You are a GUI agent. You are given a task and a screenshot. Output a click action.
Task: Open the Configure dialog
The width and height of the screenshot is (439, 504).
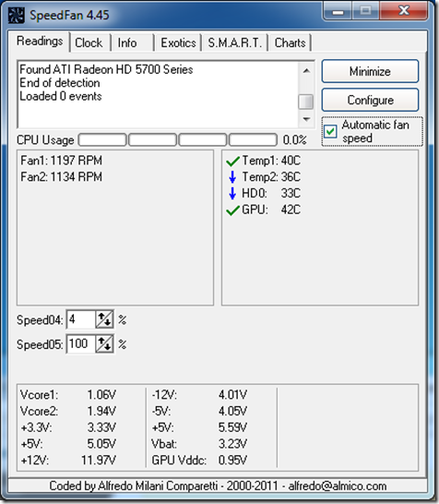370,100
